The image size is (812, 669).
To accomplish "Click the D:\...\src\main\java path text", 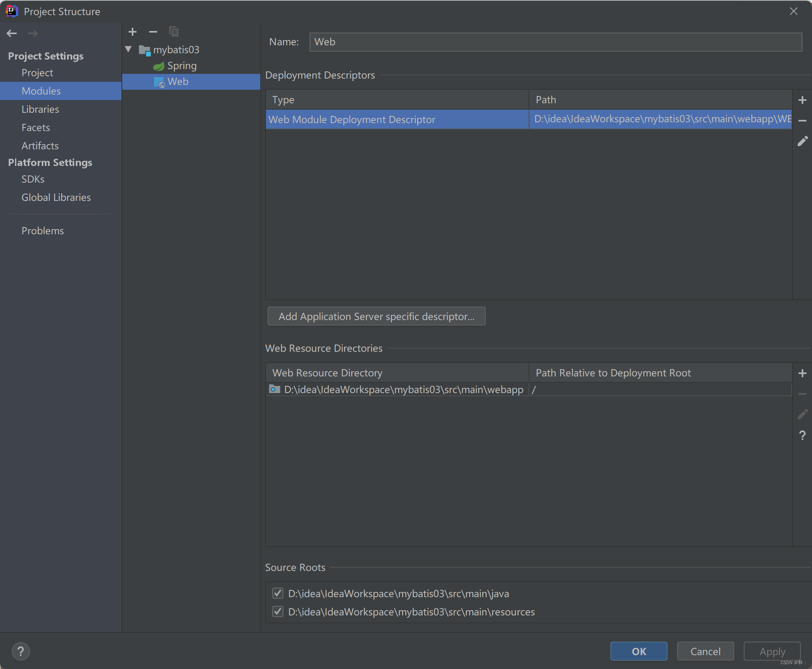I will coord(398,594).
